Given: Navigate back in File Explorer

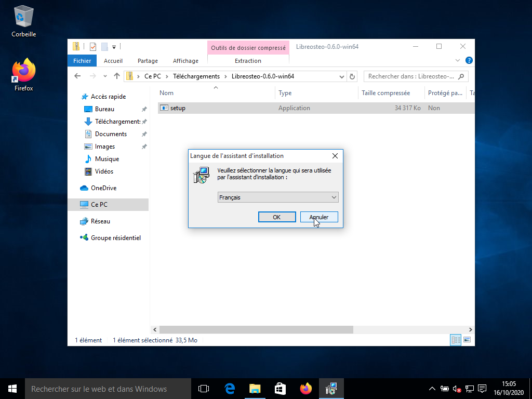Looking at the screenshot, I should 77,76.
